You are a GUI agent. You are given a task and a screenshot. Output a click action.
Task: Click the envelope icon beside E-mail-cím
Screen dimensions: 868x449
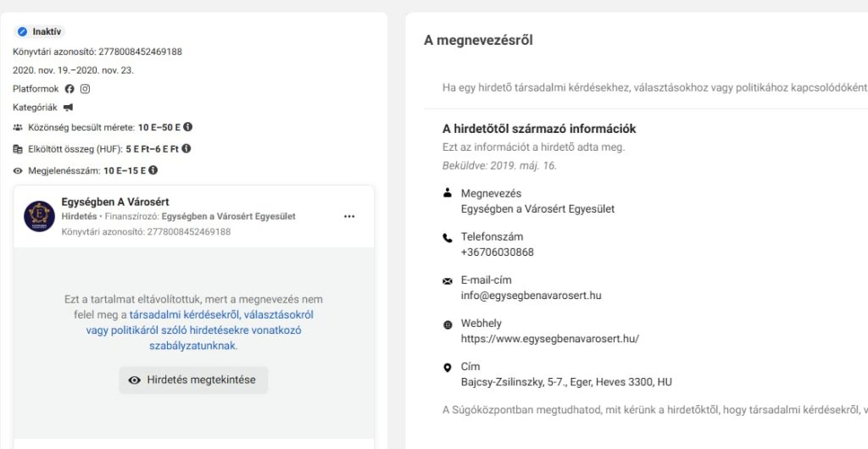pyautogui.click(x=448, y=280)
